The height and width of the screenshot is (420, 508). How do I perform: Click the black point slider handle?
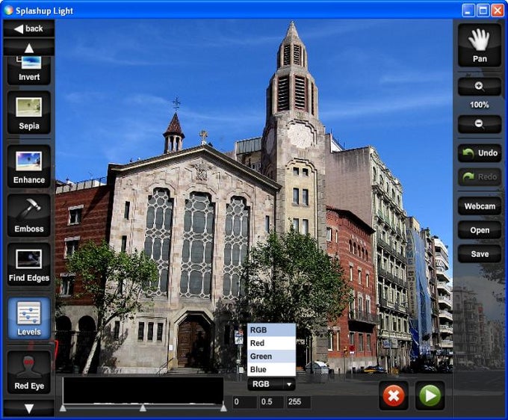[x=63, y=408]
